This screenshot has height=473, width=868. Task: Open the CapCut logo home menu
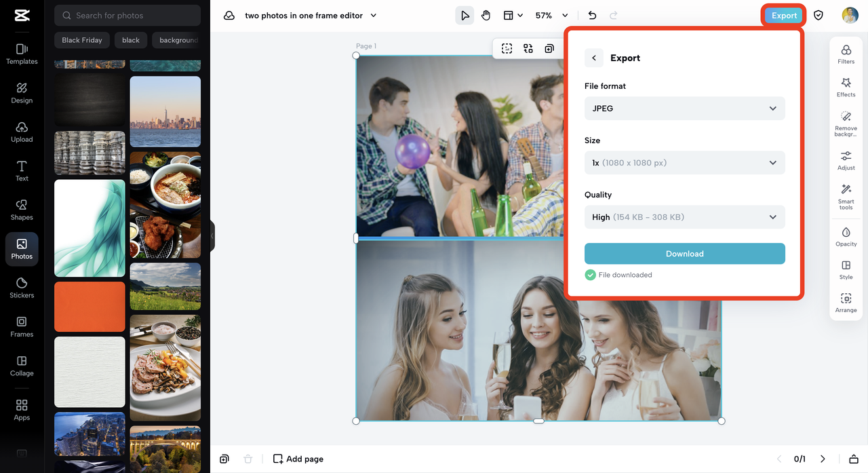click(x=22, y=16)
